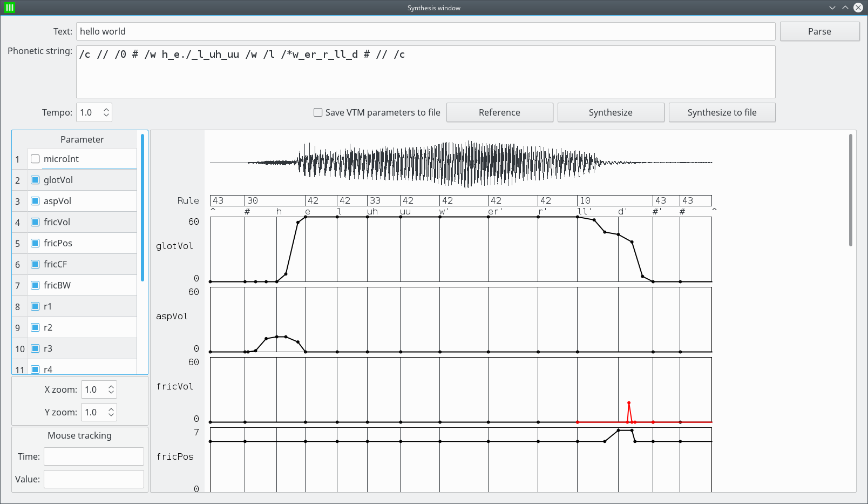Uncheck the r4 parameter checkbox
The width and height of the screenshot is (868, 504).
tap(35, 369)
